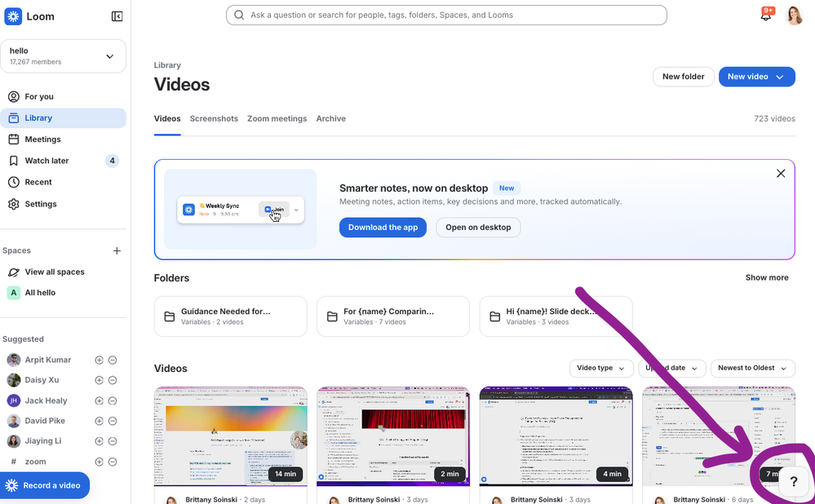815x504 pixels.
Task: Select Jack Healy in Suggested
Action: tap(46, 400)
